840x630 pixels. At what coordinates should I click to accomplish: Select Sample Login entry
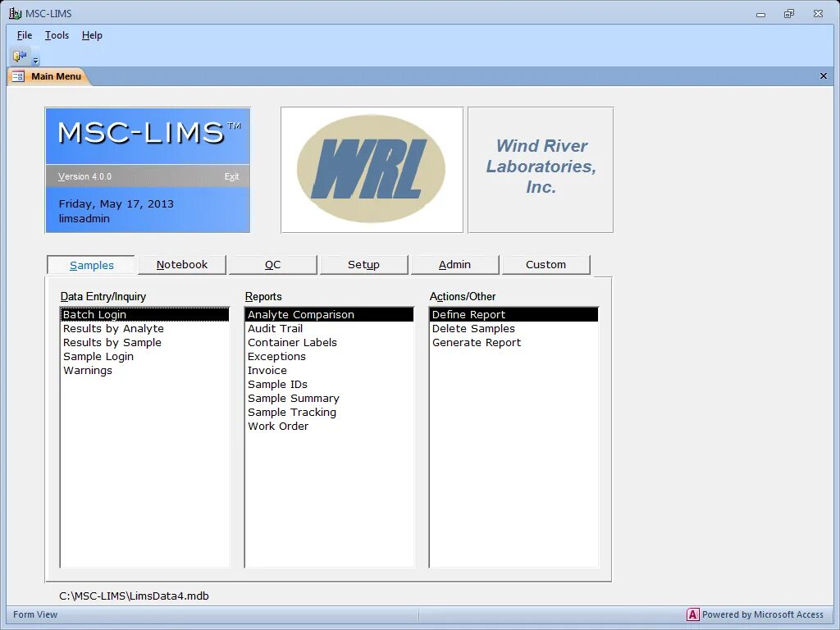144,356
